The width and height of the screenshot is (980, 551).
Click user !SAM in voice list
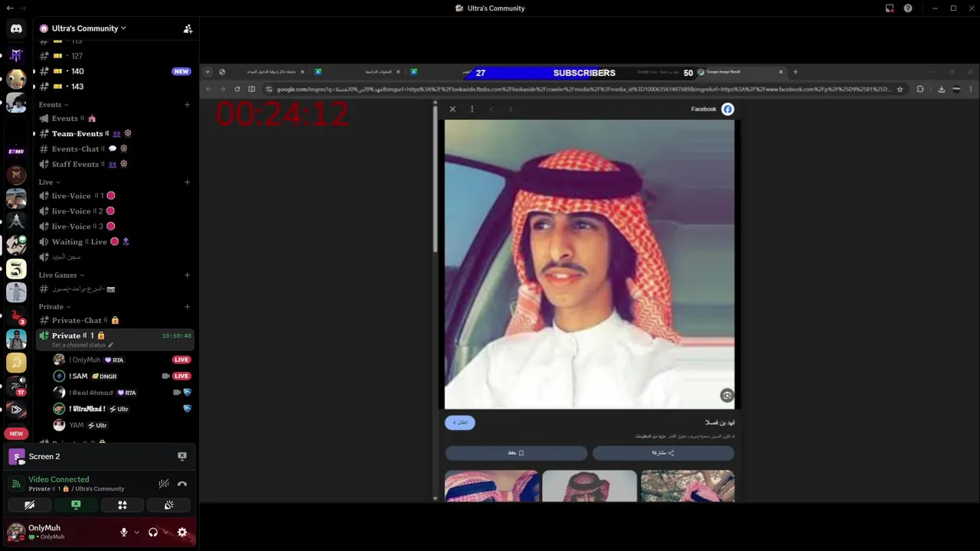121,377
